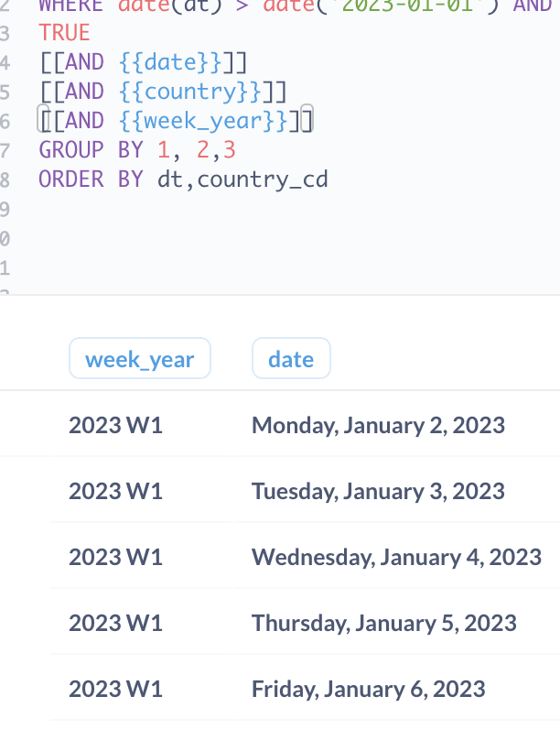Select the Thursday, January 5, 2023 cell
Screen dimensions: 560x729
pos(384,623)
